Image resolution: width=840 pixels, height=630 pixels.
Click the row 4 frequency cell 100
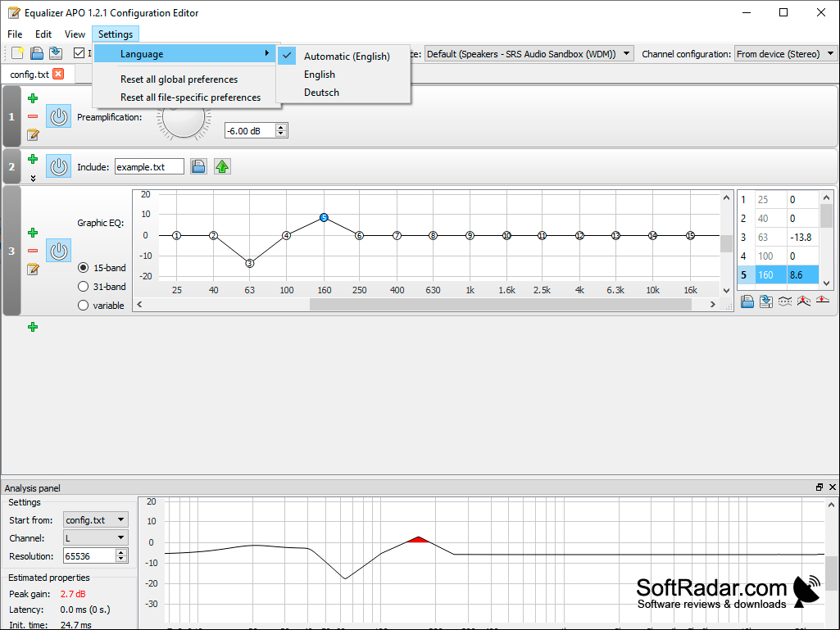pyautogui.click(x=771, y=256)
